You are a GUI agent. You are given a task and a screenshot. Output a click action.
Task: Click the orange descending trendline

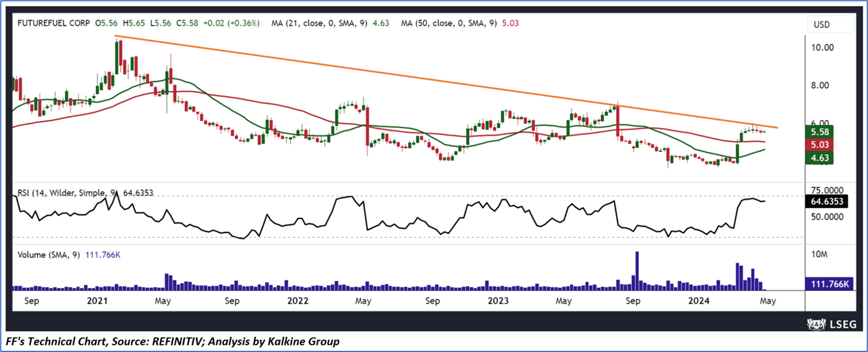[x=447, y=81]
